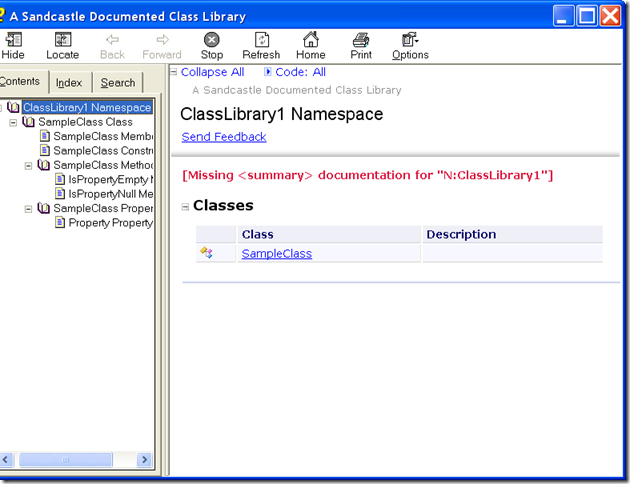
Task: Collapse the Classes section heading
Action: tap(185, 207)
